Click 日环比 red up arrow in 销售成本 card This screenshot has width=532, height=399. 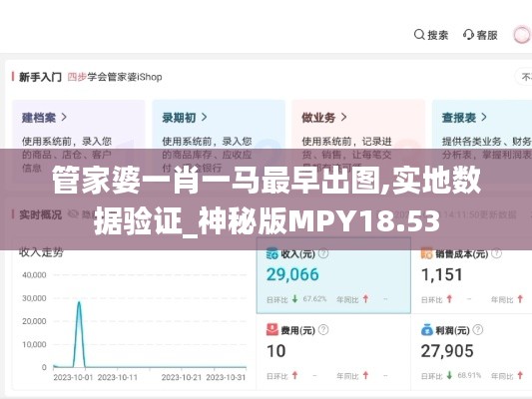pyautogui.click(x=449, y=299)
